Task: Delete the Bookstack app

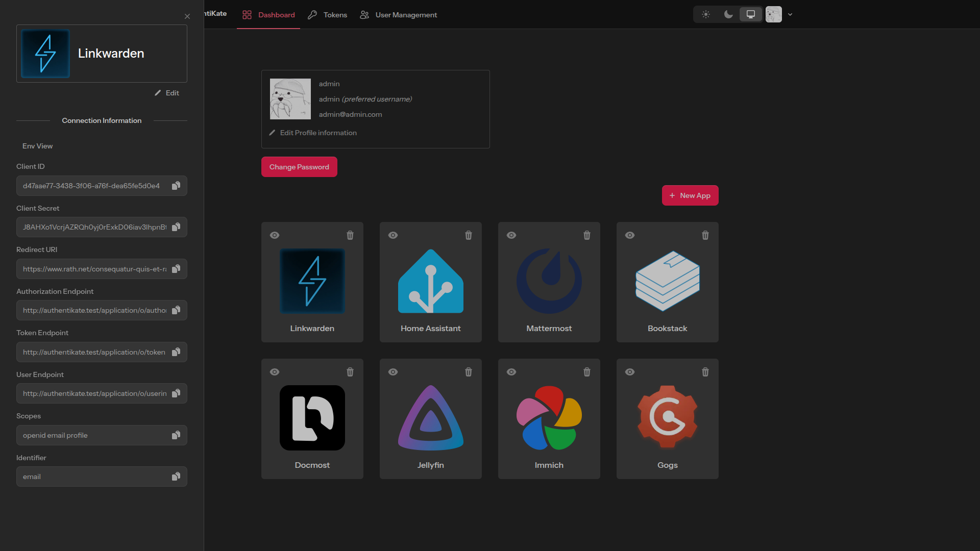Action: (705, 235)
